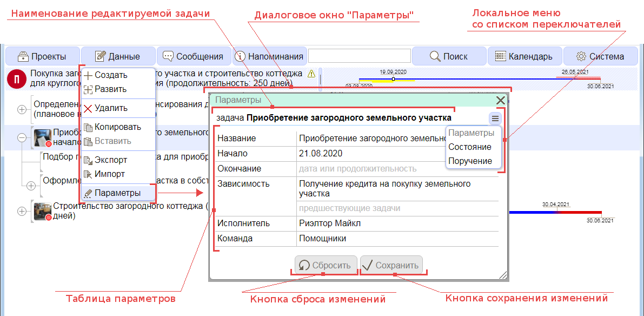Choose Удалить in the Данные menu

pos(118,108)
